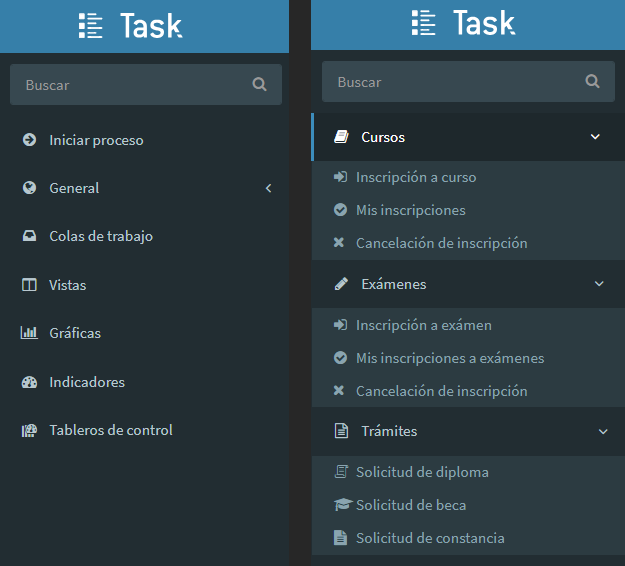
Task: Click the X icon under Exámenes section
Action: coord(339,390)
